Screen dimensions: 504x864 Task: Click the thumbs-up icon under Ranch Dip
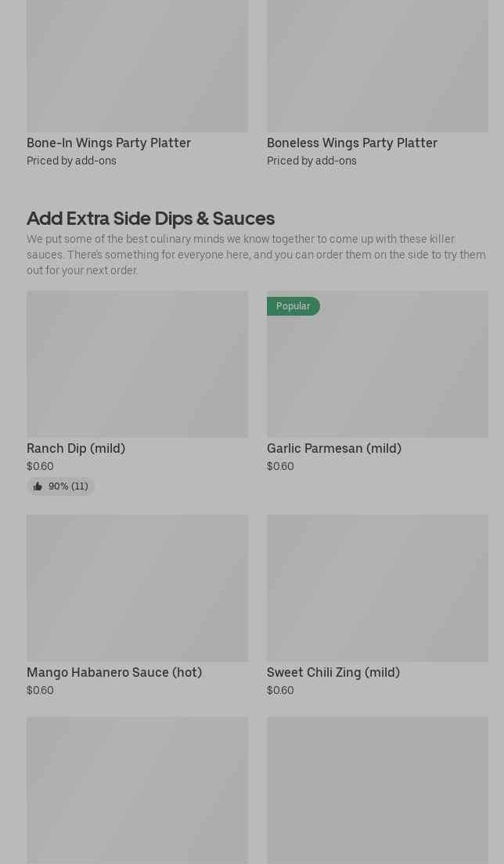pyautogui.click(x=38, y=486)
